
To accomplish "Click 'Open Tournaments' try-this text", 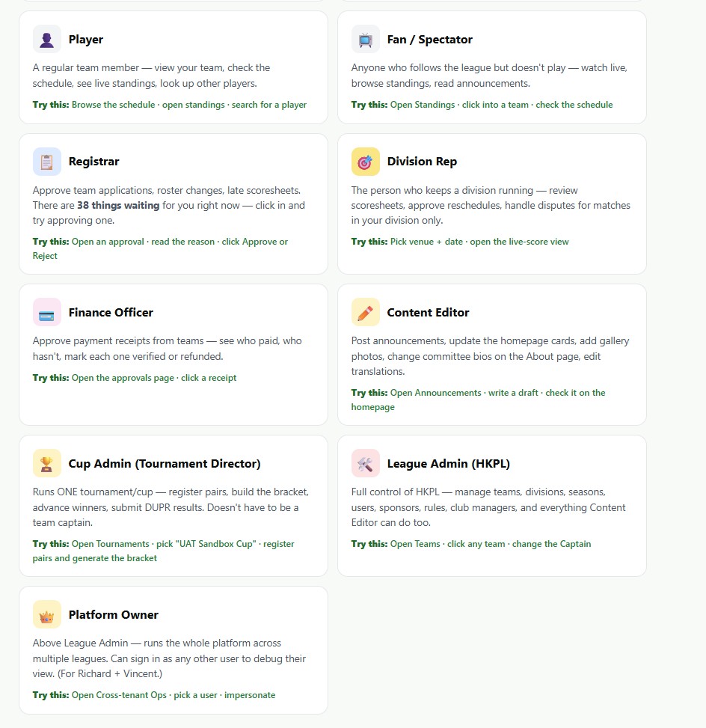I will click(111, 544).
